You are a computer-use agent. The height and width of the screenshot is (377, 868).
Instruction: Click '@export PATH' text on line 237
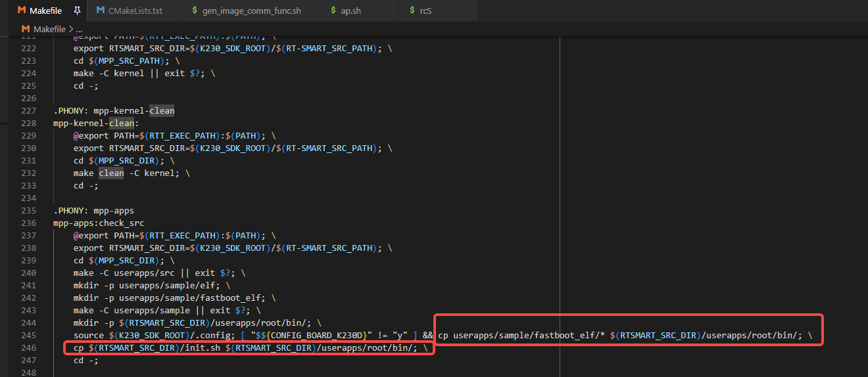pos(101,235)
